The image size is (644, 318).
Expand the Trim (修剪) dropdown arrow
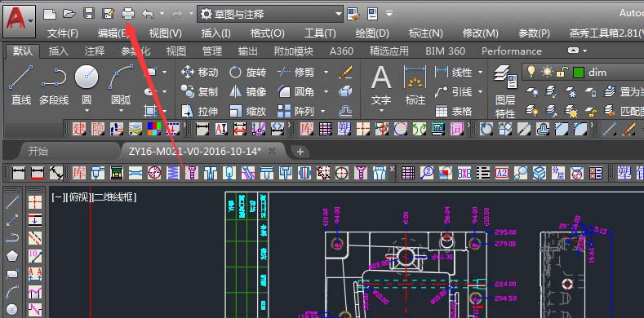[326, 73]
